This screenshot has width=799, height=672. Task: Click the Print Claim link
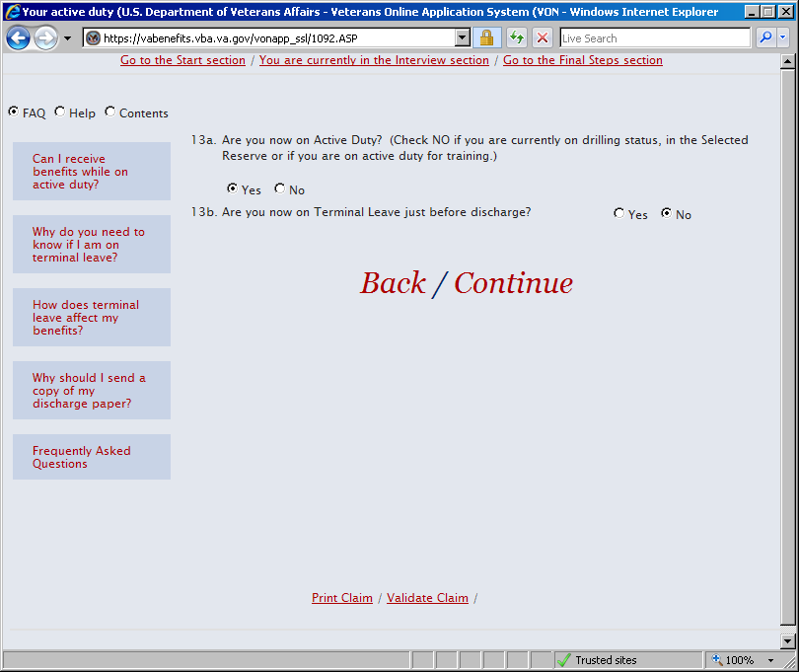pos(342,598)
